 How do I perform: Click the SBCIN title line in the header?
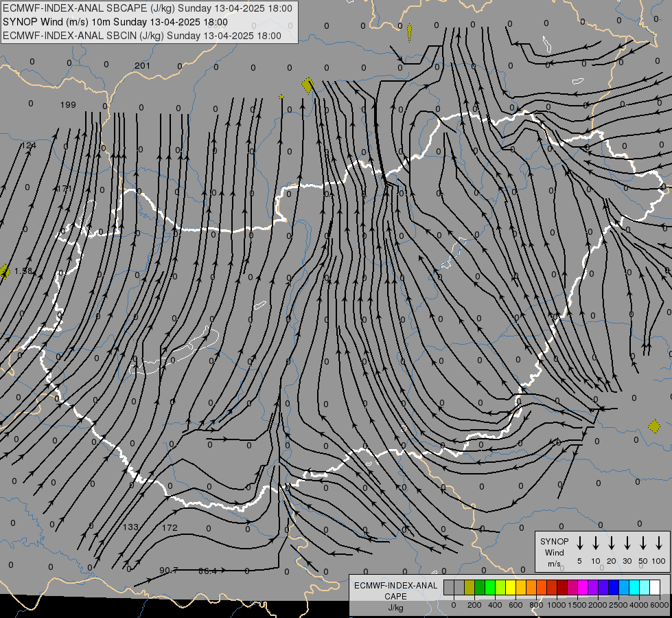coord(142,36)
